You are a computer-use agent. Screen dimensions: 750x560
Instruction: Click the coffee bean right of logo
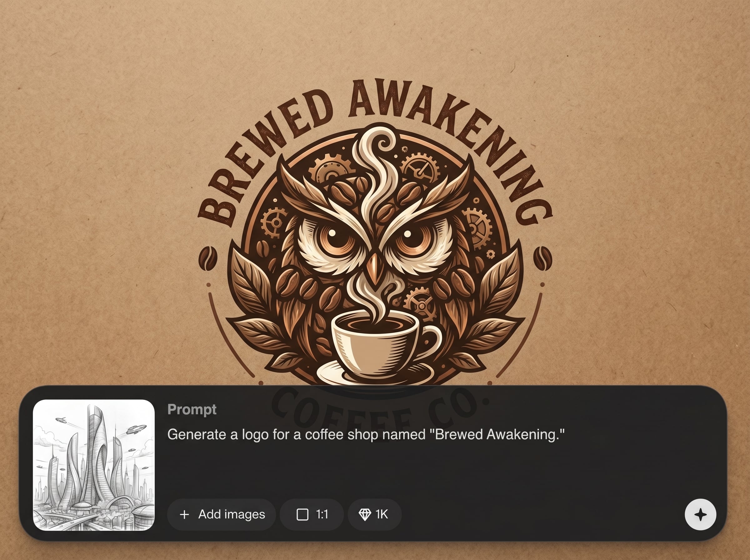click(x=542, y=258)
